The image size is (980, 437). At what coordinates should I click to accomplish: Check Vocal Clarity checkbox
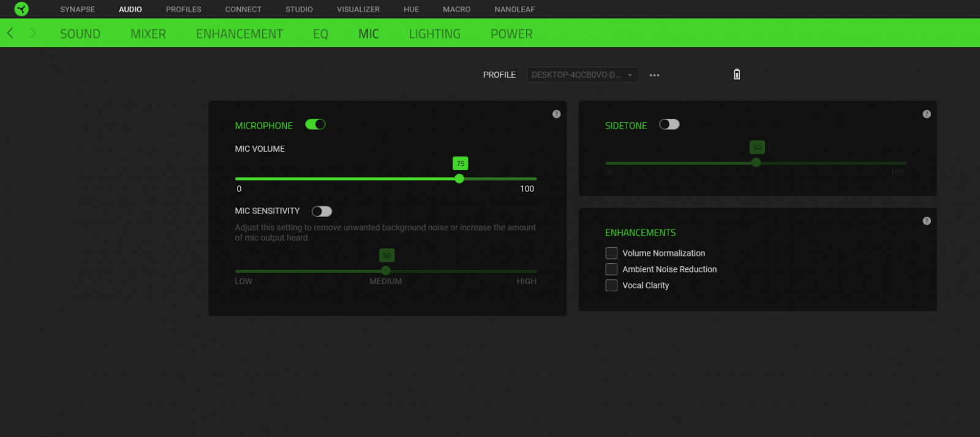tap(611, 285)
